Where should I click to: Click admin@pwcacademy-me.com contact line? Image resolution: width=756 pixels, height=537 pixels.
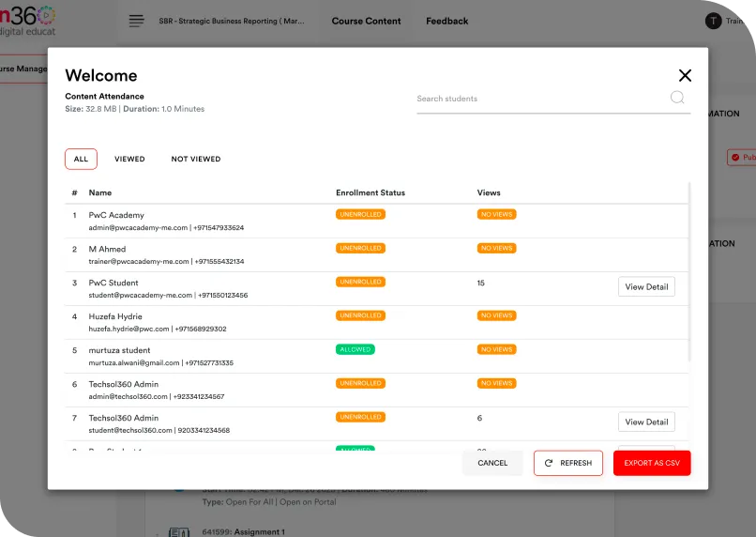coord(166,228)
